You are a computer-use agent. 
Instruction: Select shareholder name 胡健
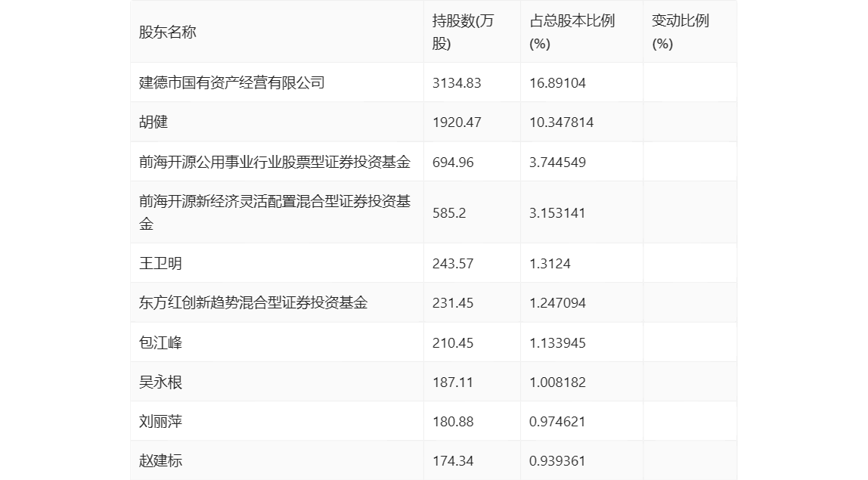[x=153, y=122]
